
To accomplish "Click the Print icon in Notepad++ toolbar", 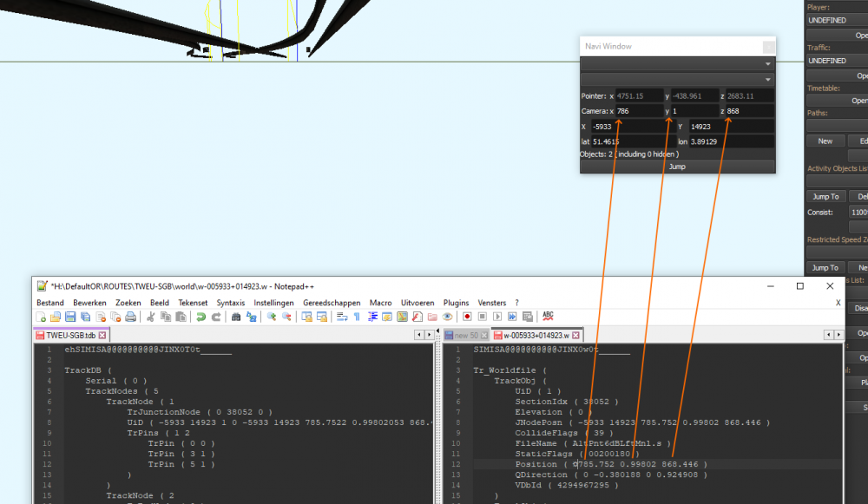I will 130,317.
